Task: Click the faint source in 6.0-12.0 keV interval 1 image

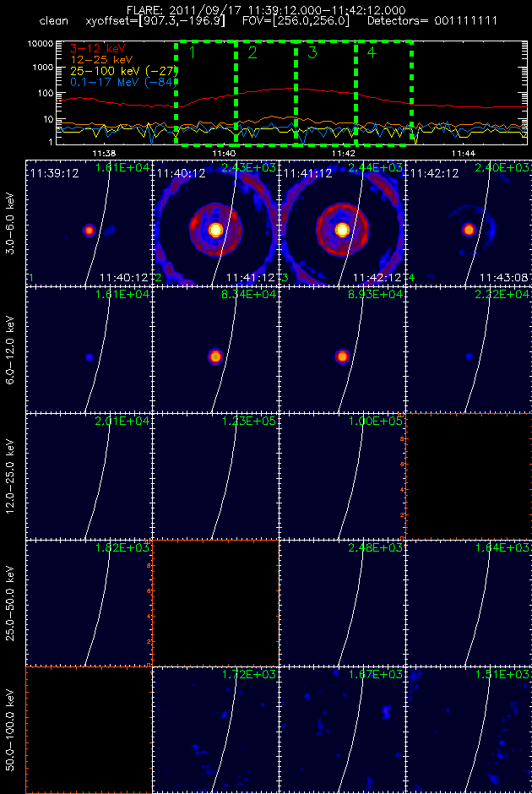Action: point(90,357)
